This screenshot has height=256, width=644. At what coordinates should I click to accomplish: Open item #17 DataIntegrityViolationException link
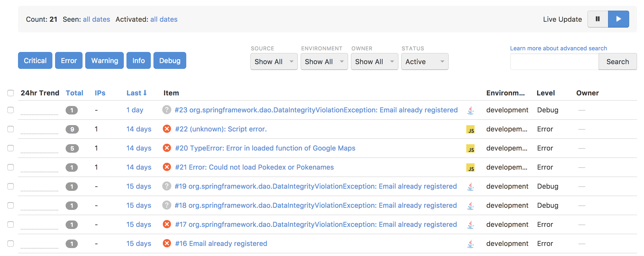[x=316, y=224]
